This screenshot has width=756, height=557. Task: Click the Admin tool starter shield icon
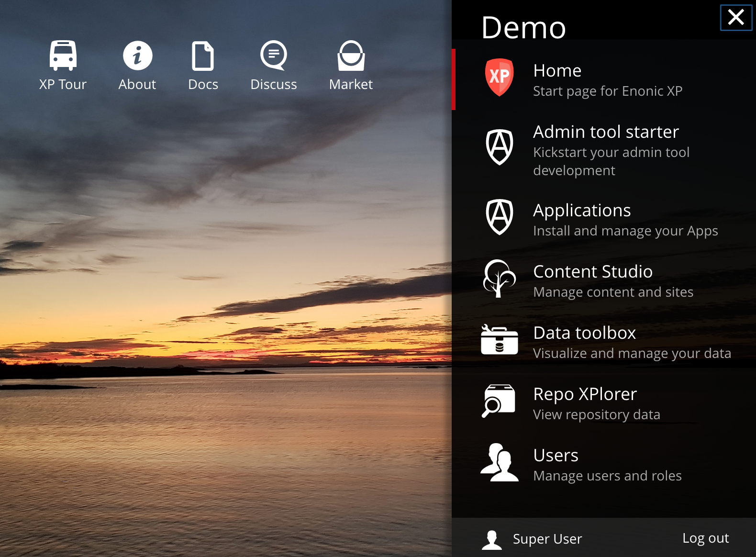(500, 147)
